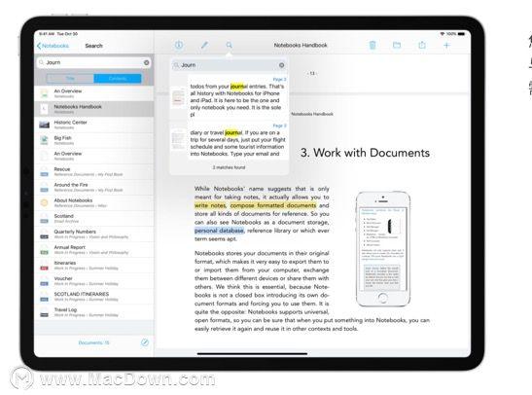This screenshot has width=532, height=395.
Task: Open document info icon in toolbar
Action: [x=179, y=45]
